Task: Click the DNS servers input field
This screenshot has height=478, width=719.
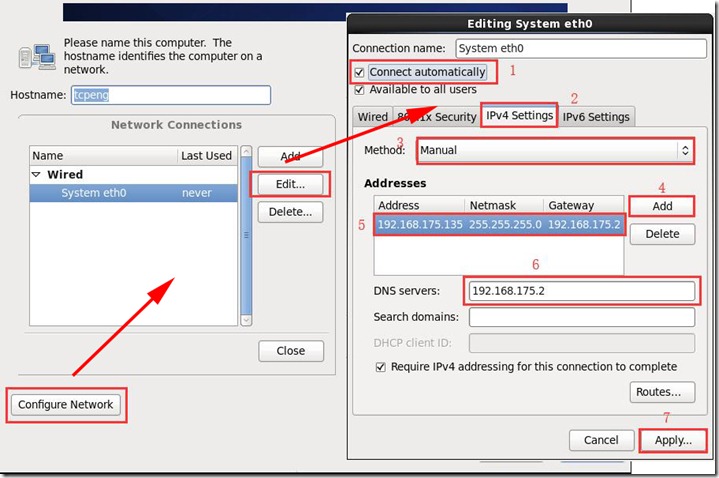Action: pyautogui.click(x=580, y=291)
